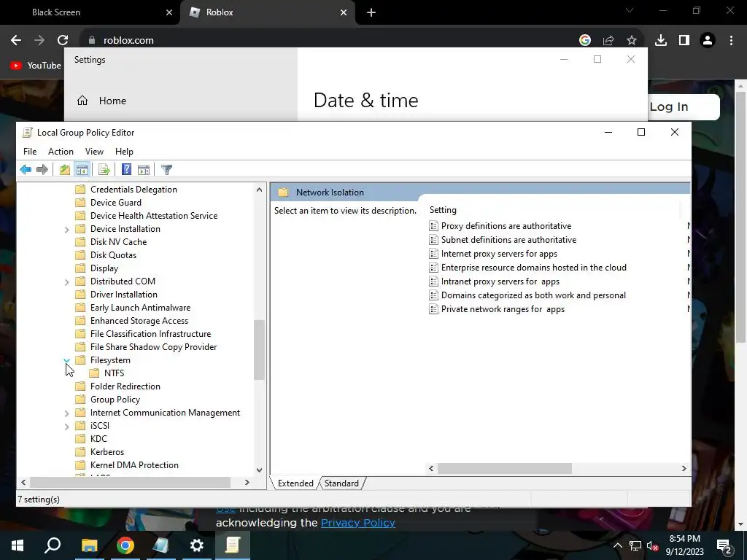
Task: Open the View menu
Action: pyautogui.click(x=94, y=152)
